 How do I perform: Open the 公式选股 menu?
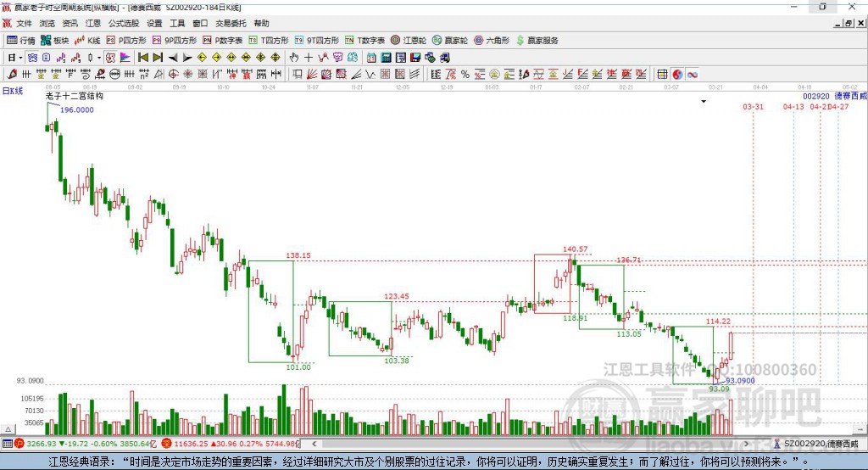tap(124, 23)
